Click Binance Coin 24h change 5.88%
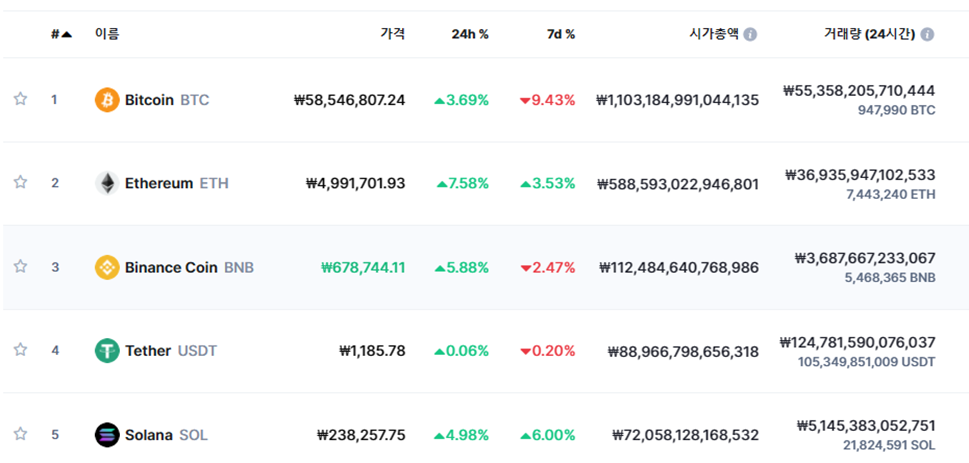Image resolution: width=969 pixels, height=463 pixels. tap(462, 267)
